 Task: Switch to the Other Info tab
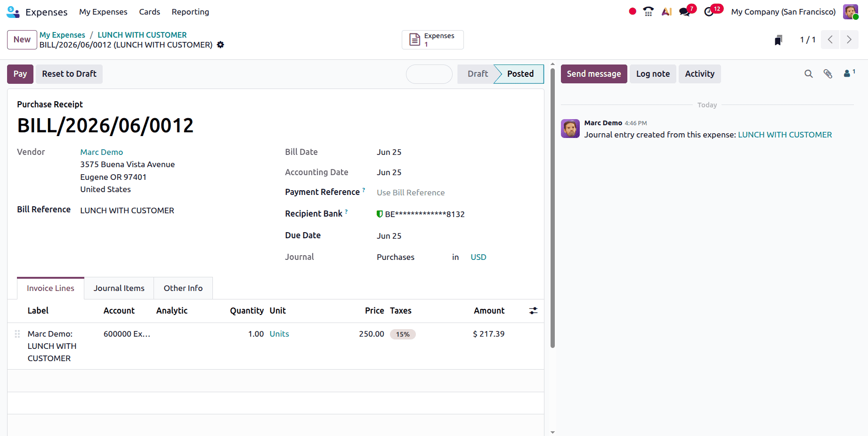[x=183, y=288]
